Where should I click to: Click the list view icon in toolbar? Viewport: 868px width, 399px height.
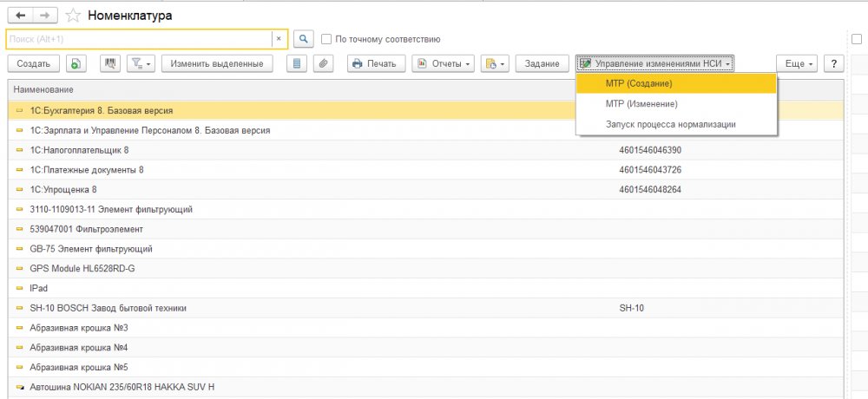297,63
